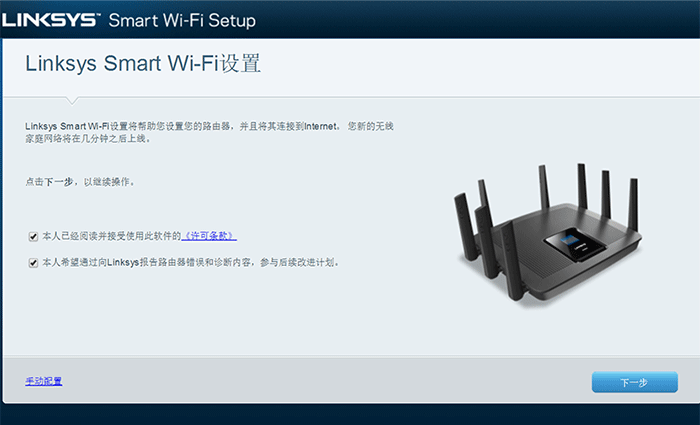Click the word Internet in the intro paragraph
Screen dimensions: 700x425
coord(320,127)
